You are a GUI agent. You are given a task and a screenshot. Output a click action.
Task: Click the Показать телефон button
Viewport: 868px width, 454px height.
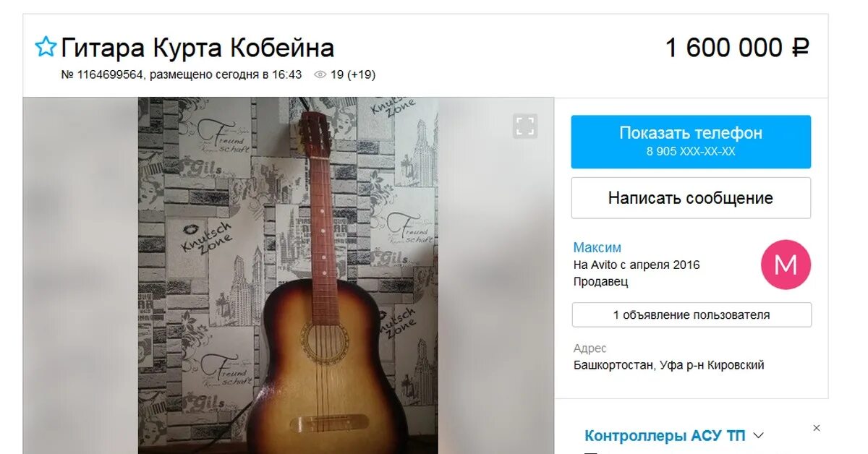tap(691, 142)
